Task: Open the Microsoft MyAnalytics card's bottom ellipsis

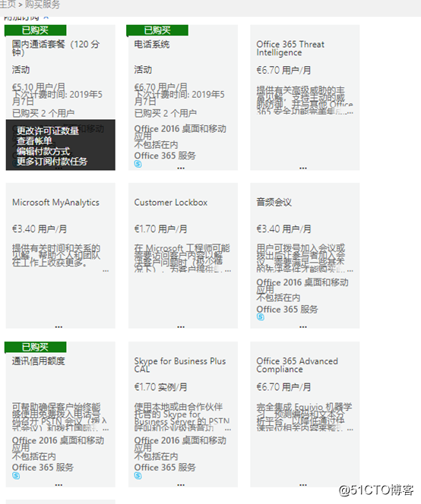Action: pyautogui.click(x=59, y=326)
